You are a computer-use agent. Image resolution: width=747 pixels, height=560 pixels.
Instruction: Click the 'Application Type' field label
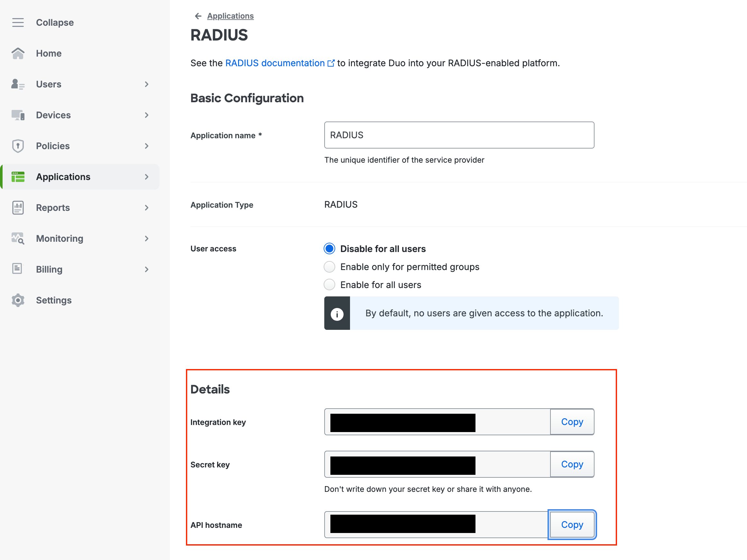pyautogui.click(x=222, y=205)
